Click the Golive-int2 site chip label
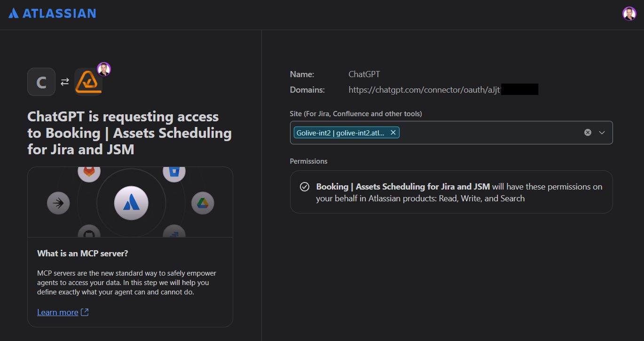The height and width of the screenshot is (341, 644). coord(340,133)
